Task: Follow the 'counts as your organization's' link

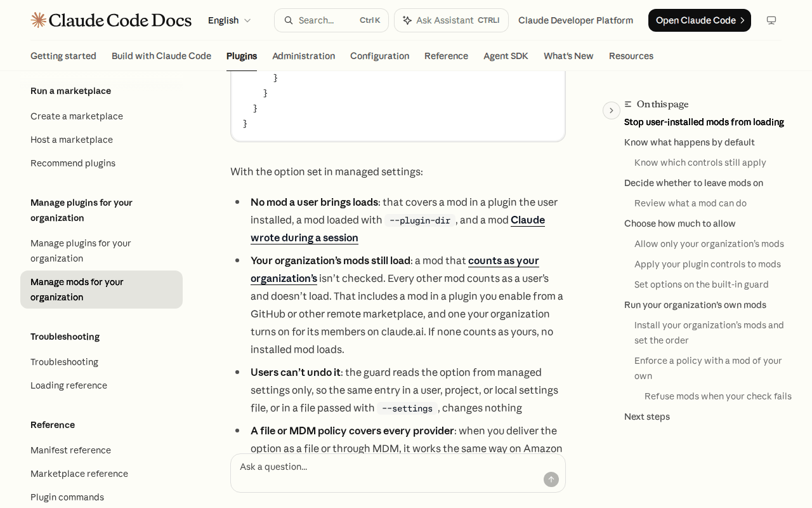Action: tap(395, 269)
